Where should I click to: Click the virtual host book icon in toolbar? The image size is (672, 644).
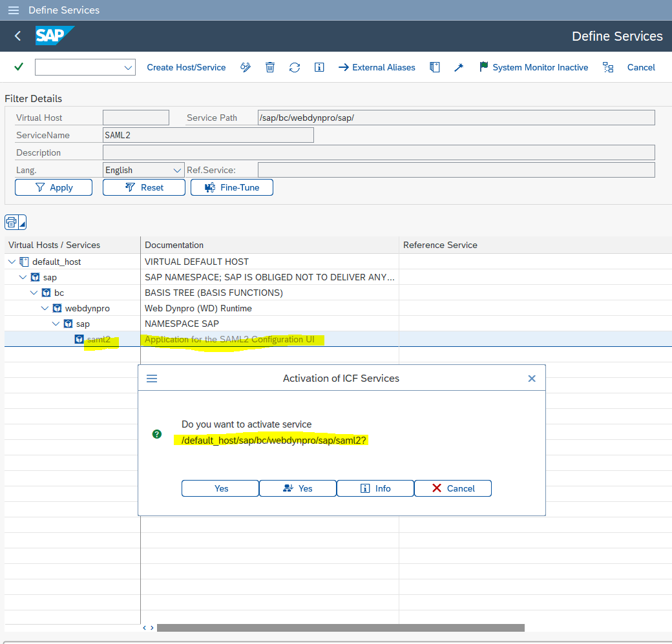tap(435, 67)
